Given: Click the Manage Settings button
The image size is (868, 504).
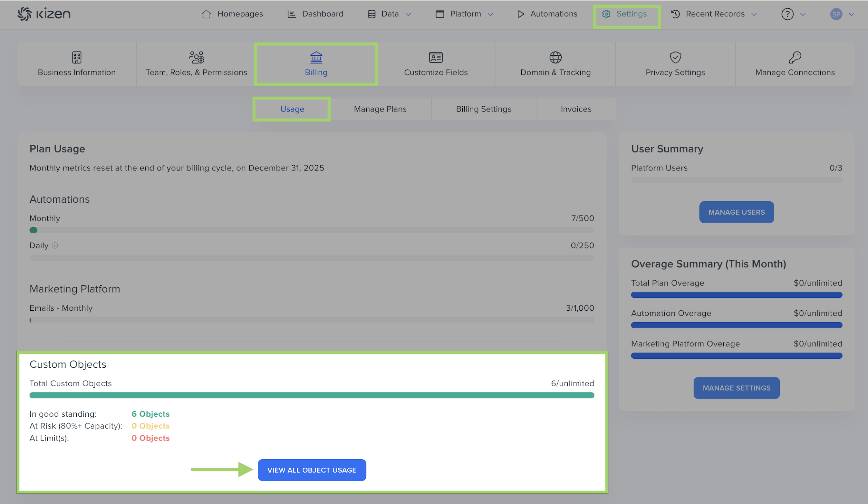Looking at the screenshot, I should 737,388.
